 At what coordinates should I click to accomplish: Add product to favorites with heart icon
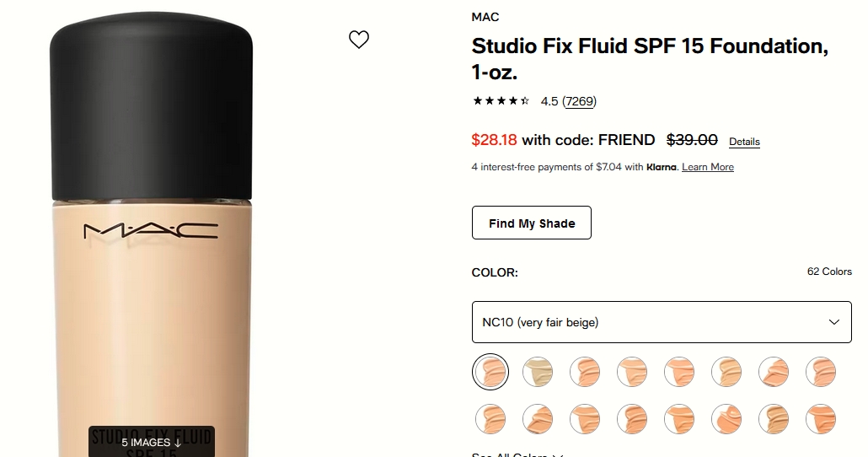(x=359, y=40)
